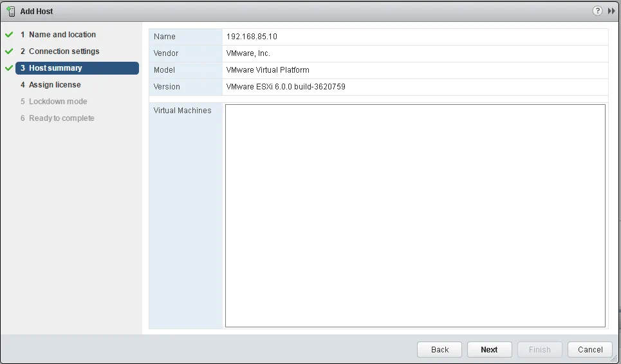Return to step 2 Connection settings
Image resolution: width=621 pixels, height=364 pixels.
point(64,51)
